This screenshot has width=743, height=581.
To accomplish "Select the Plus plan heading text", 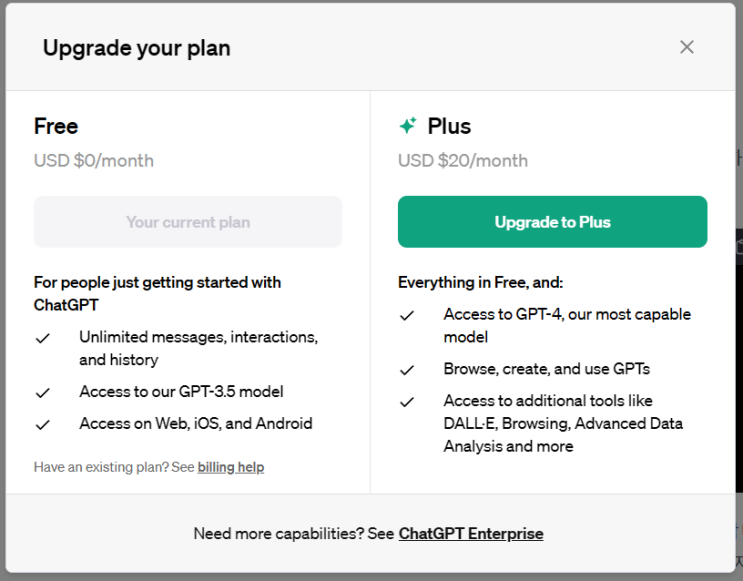I will pos(449,126).
